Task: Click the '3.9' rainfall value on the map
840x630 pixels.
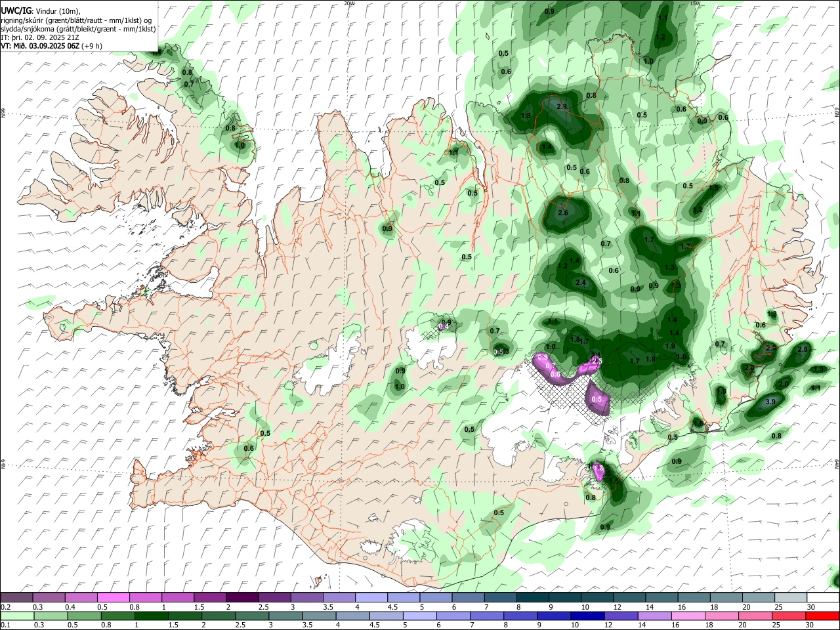Action: [771, 402]
